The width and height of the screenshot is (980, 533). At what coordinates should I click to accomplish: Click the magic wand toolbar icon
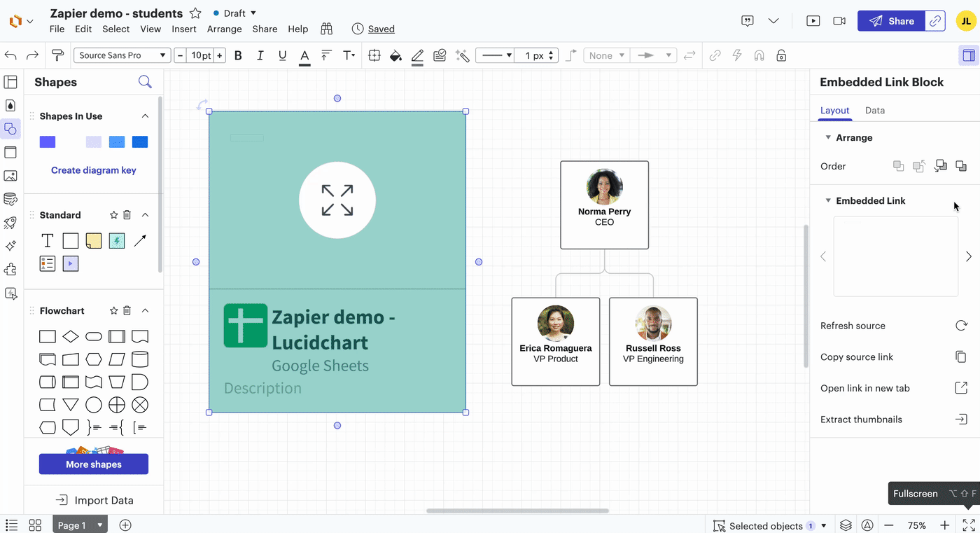(x=462, y=55)
